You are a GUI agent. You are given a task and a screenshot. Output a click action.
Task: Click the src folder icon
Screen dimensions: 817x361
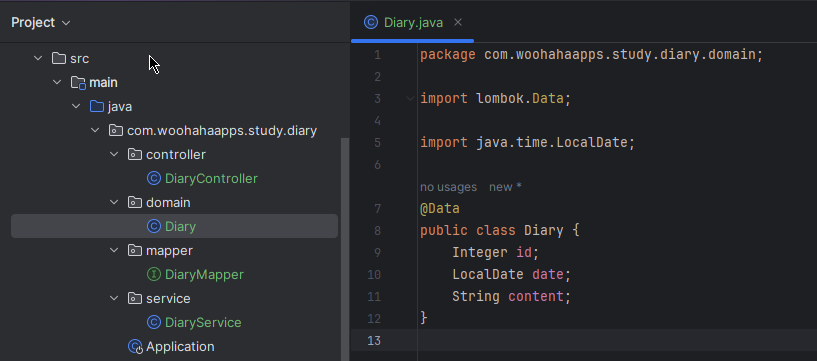point(59,58)
